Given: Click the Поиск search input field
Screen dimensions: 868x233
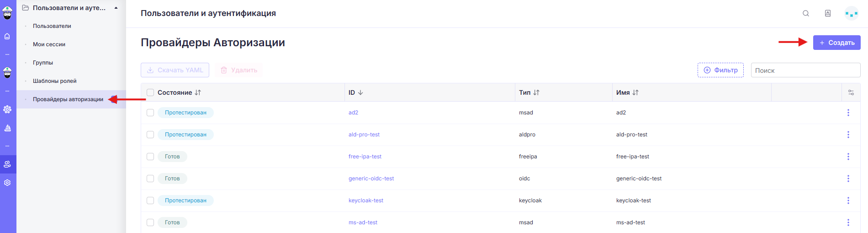Looking at the screenshot, I should click(806, 70).
